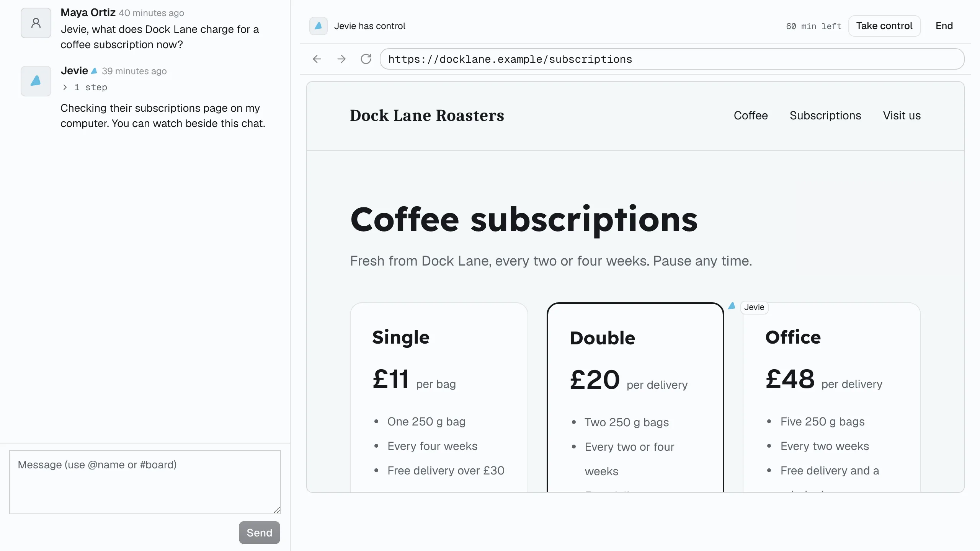Open the Visit us nav link
This screenshot has width=980, height=551.
[x=902, y=116]
